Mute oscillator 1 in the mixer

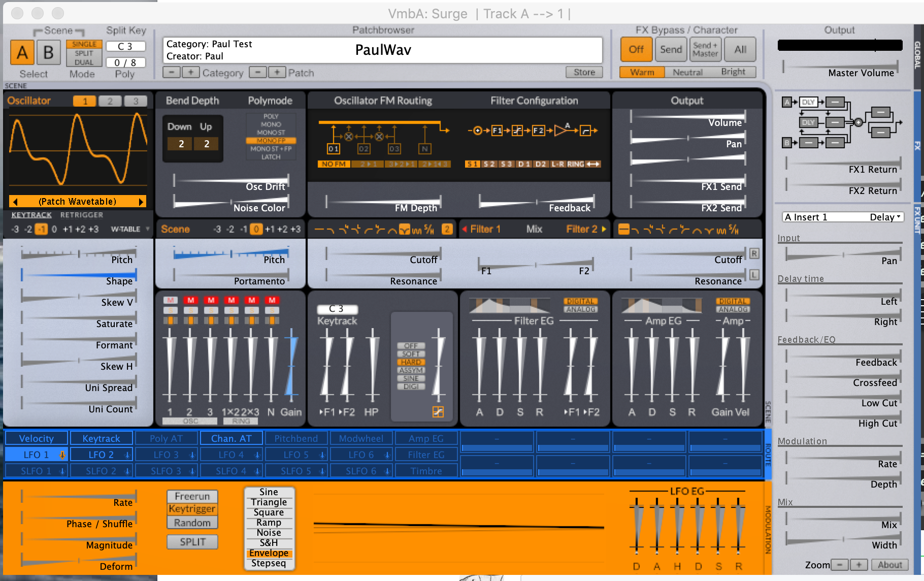171,300
